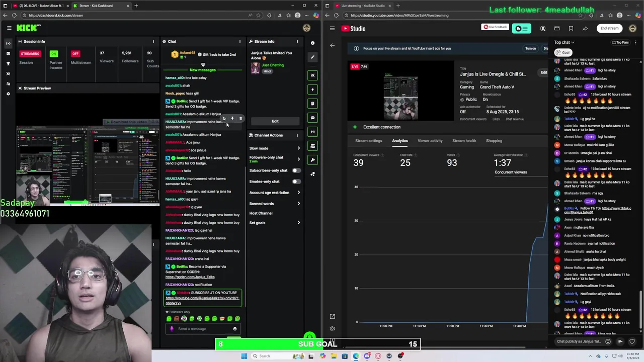Image resolution: width=644 pixels, height=362 pixels.
Task: Click Turn on button for YouTube ads
Action: (531, 48)
